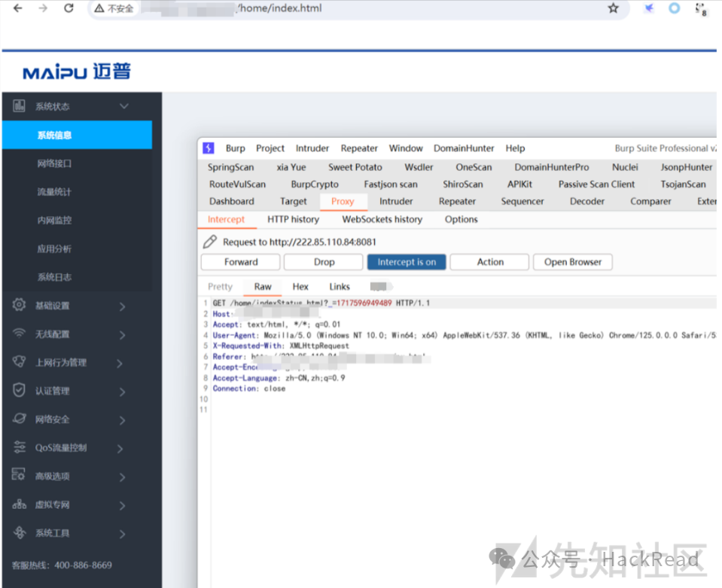722x588 pixels.
Task: Click the QoS流量控制 sliders icon
Action: pyautogui.click(x=19, y=447)
